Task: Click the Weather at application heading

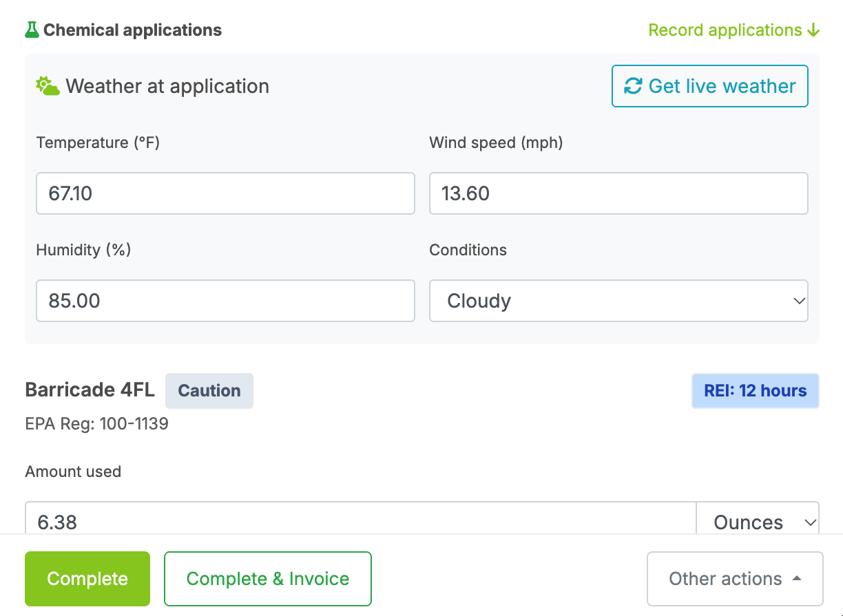Action: [167, 87]
